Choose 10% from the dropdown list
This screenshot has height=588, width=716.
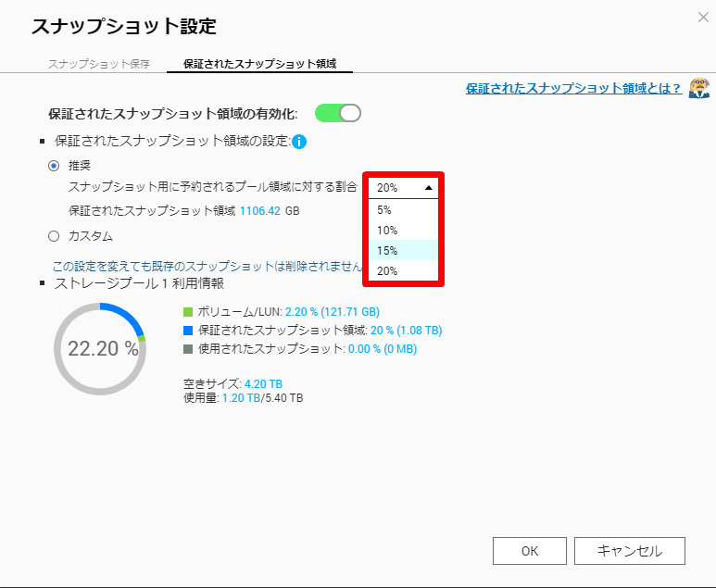pyautogui.click(x=403, y=230)
